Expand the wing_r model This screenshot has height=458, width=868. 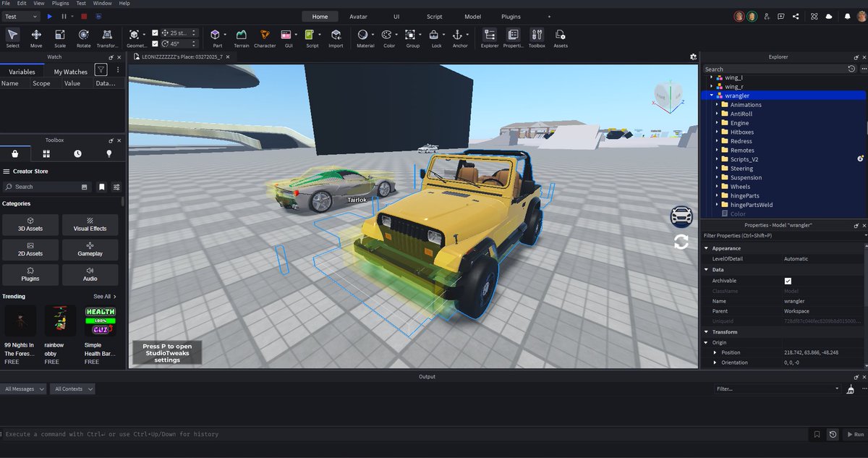711,86
